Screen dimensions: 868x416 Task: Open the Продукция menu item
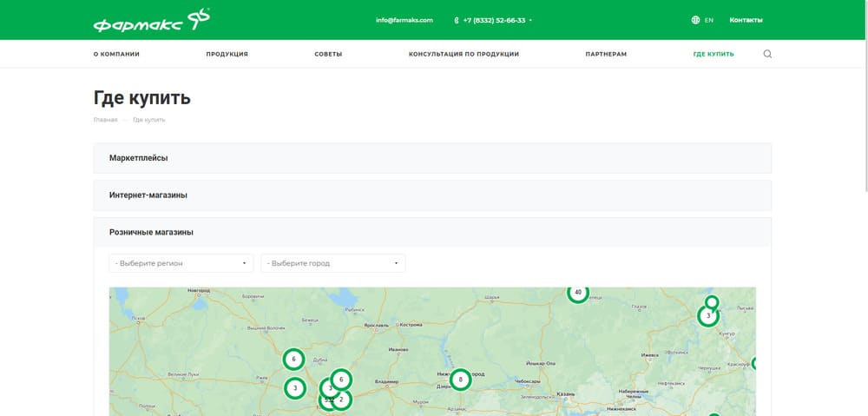pos(227,54)
